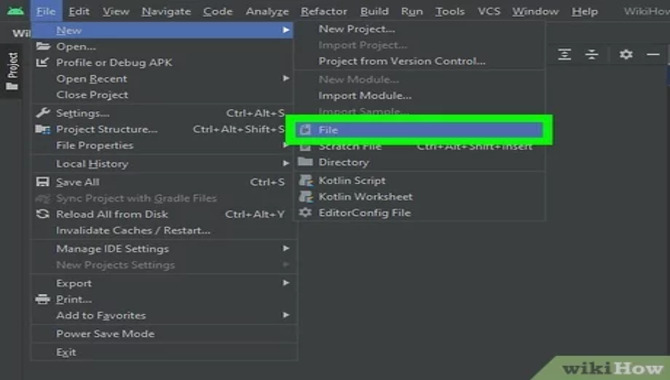Click the Expand All toolbar icon
The width and height of the screenshot is (670, 380).
(x=564, y=54)
